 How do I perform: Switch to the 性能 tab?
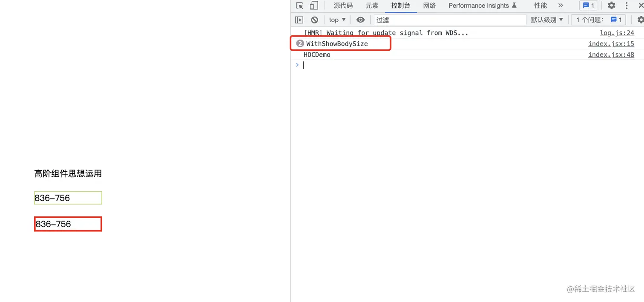click(540, 6)
